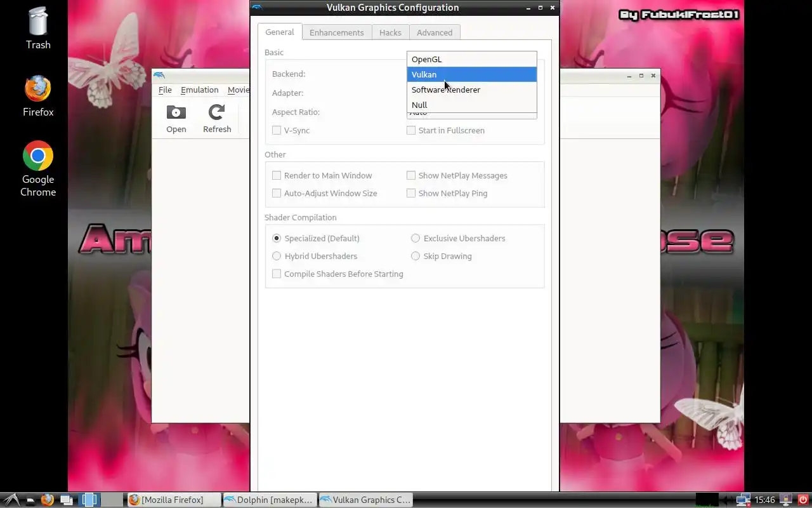This screenshot has width=812, height=508.
Task: Switch to the Advanced tab
Action: [435, 32]
